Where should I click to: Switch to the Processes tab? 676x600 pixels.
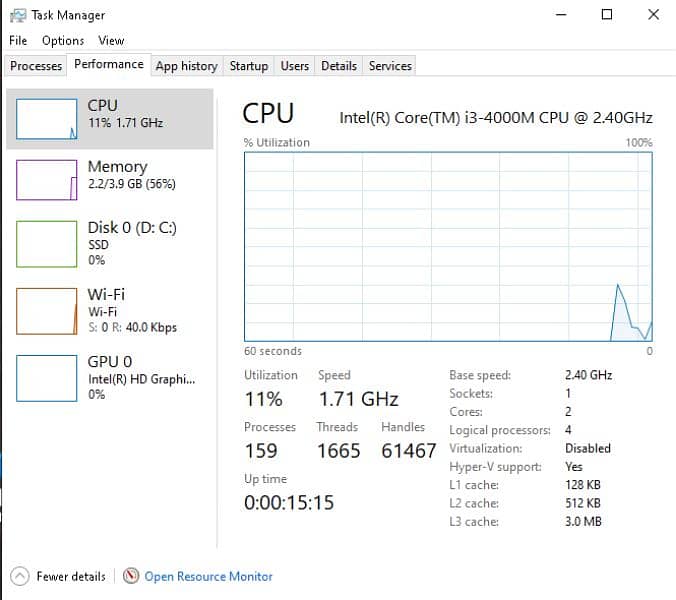[36, 66]
